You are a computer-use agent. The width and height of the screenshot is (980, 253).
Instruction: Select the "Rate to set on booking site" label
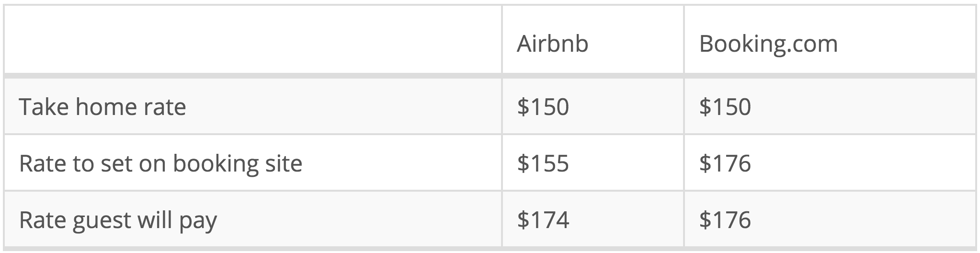point(160,163)
